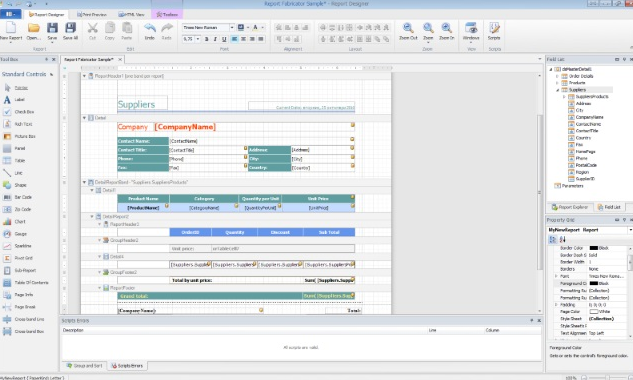Click the Paste icon in the ribbon
This screenshot has height=380, width=633.
tap(127, 27)
